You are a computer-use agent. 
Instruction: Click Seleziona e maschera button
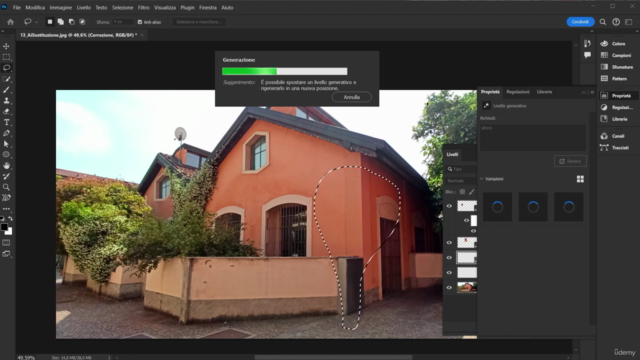click(199, 22)
